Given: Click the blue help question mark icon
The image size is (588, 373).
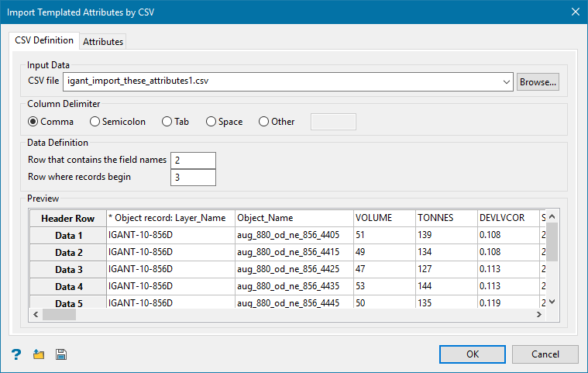Looking at the screenshot, I should pyautogui.click(x=16, y=354).
